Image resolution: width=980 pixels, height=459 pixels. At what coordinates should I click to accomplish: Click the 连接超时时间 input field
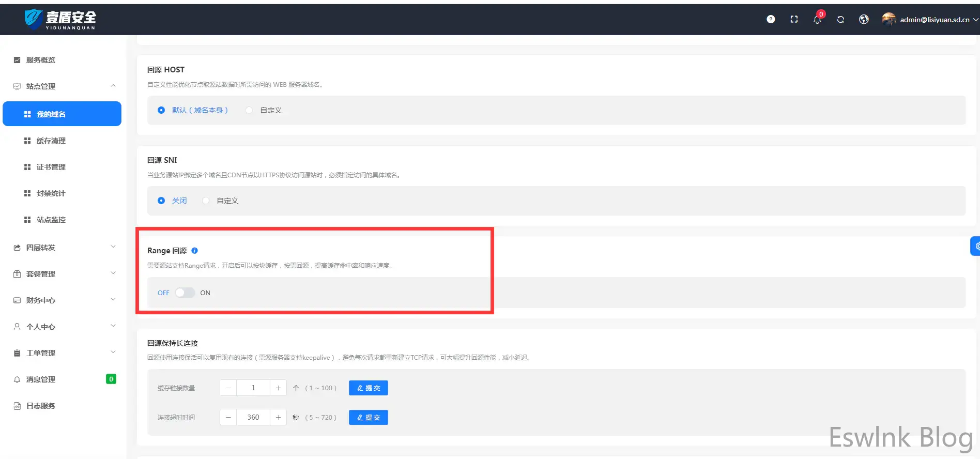(x=253, y=417)
